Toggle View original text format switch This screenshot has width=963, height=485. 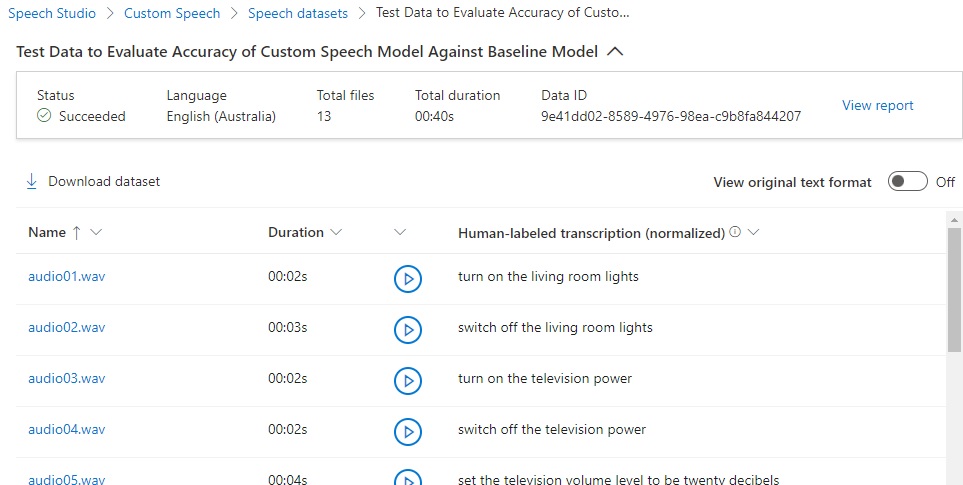(x=907, y=182)
